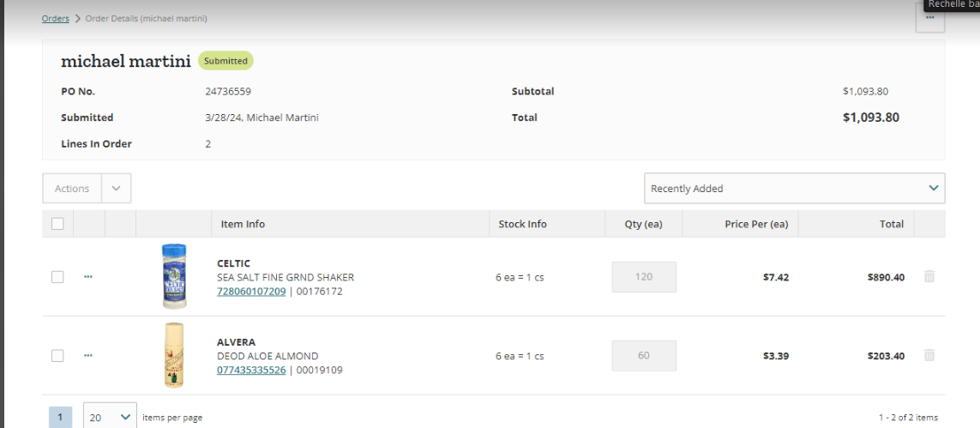The height and width of the screenshot is (428, 980).
Task: Check the box for the ALVERA deodorant row
Action: click(57, 355)
